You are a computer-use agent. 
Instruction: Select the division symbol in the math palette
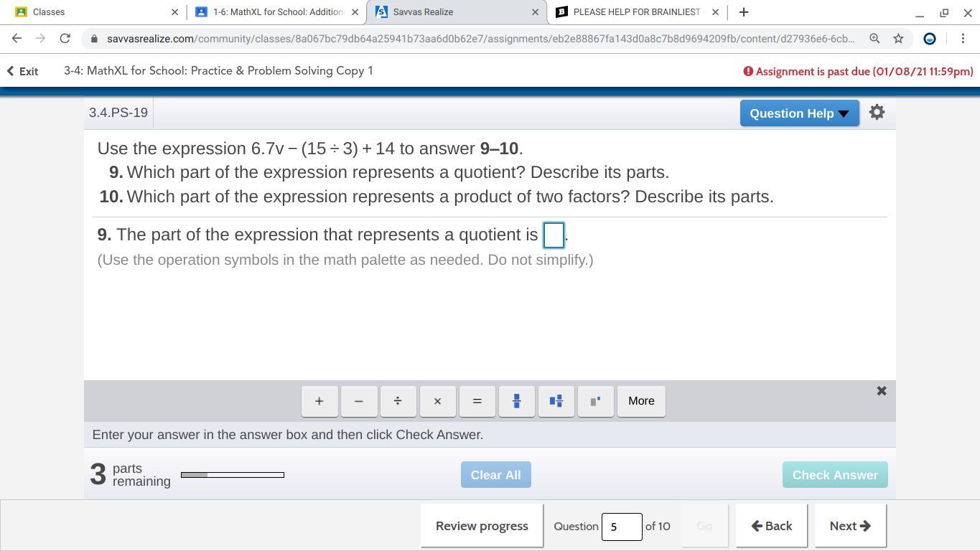point(398,400)
